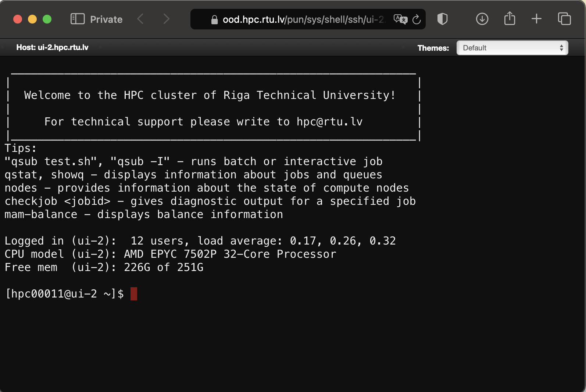Click the Private browsing label
The height and width of the screenshot is (392, 586).
[106, 19]
